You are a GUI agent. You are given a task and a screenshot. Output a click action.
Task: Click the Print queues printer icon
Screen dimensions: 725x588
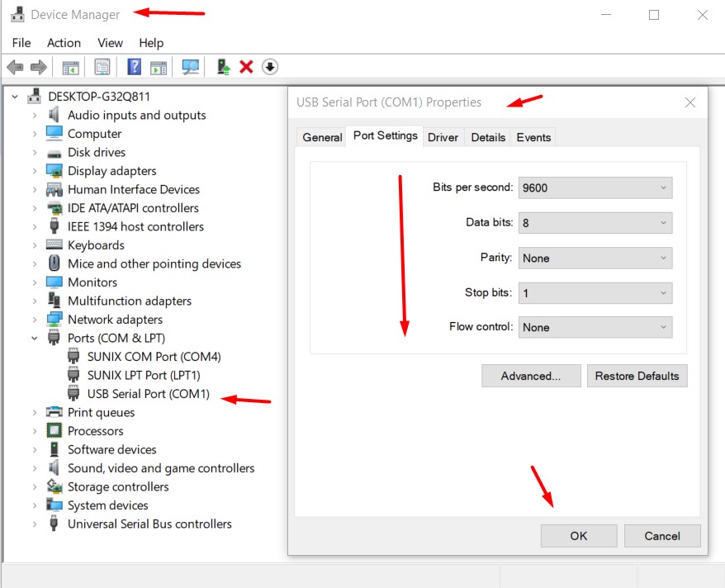[54, 411]
